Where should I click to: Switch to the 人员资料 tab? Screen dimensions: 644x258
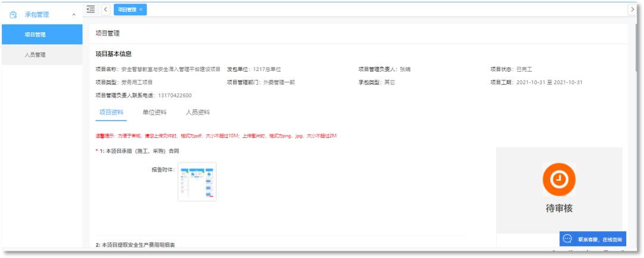click(197, 112)
